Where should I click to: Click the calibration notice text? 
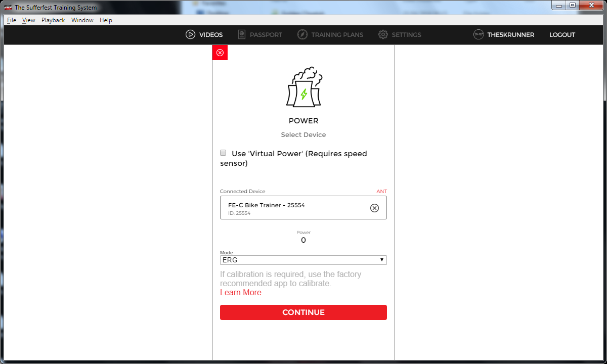[x=291, y=279]
